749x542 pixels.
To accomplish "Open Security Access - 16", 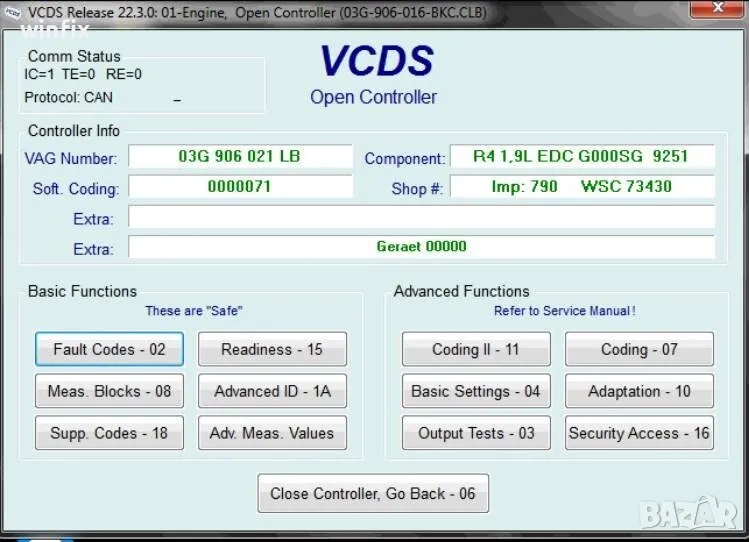I will click(x=639, y=433).
